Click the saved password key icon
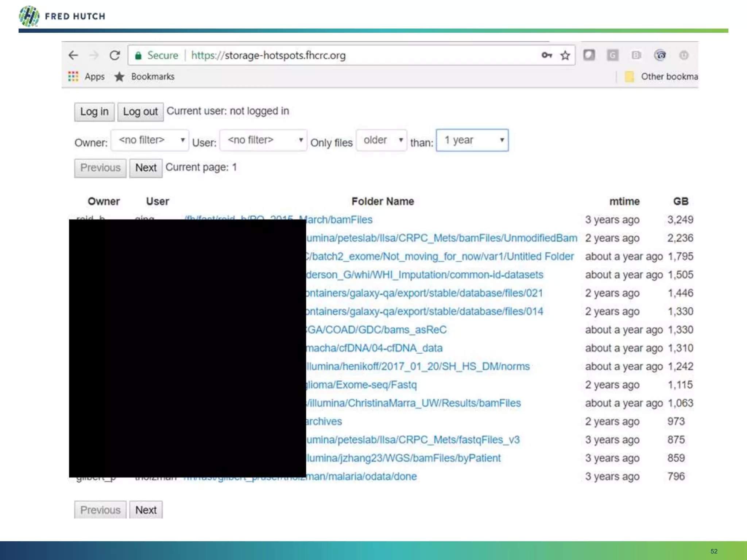This screenshot has width=747, height=560. 546,55
